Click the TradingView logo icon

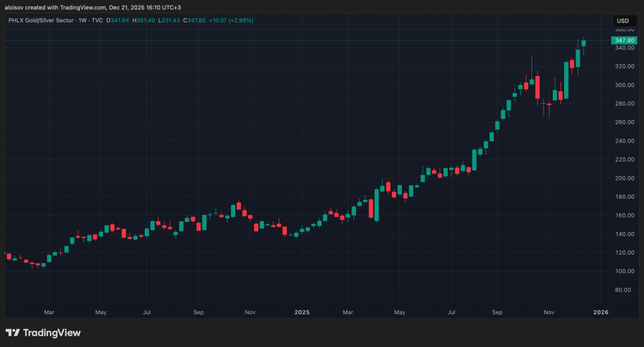12,333
